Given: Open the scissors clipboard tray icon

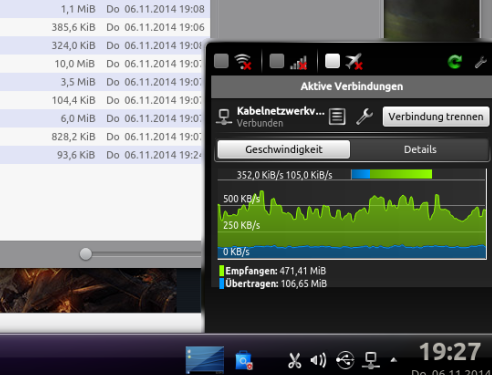Looking at the screenshot, I should click(x=294, y=361).
